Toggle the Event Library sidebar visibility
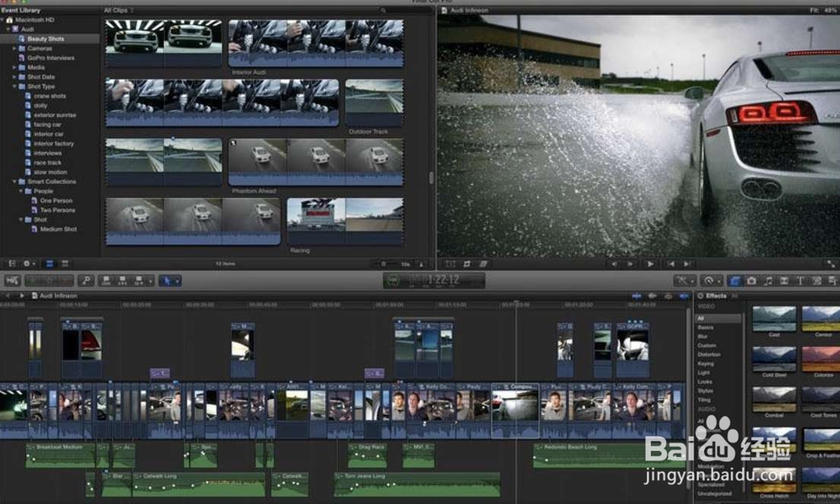This screenshot has width=840, height=504. tap(12, 264)
